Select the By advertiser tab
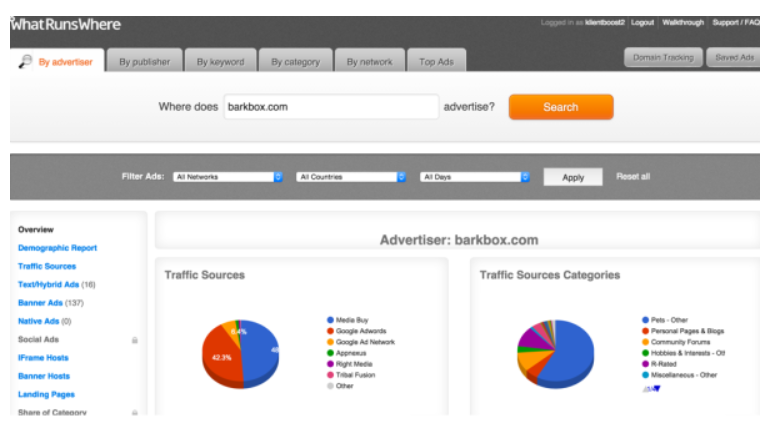The image size is (777, 427). coord(57,60)
